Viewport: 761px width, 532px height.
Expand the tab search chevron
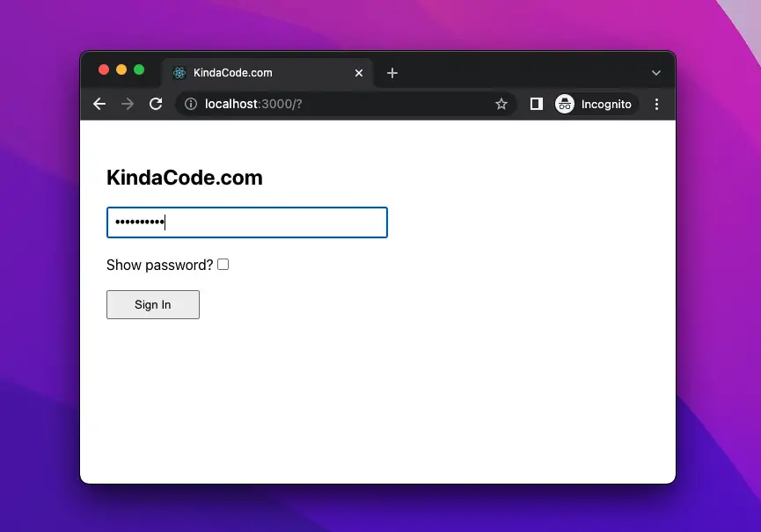656,73
